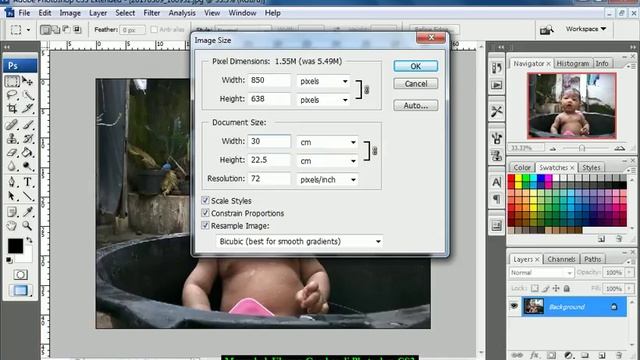Open the Bicubic resample method dropdown
This screenshot has width=640, height=360.
coord(299,241)
